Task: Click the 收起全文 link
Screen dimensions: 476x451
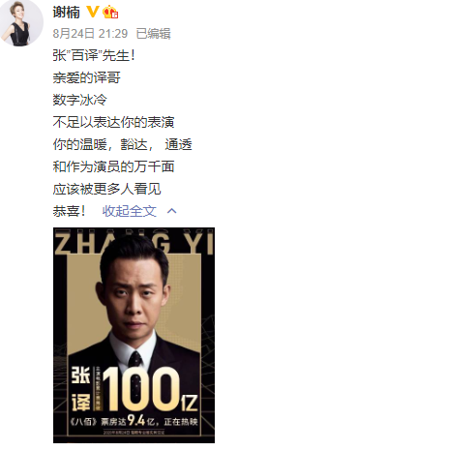Action: click(x=130, y=211)
